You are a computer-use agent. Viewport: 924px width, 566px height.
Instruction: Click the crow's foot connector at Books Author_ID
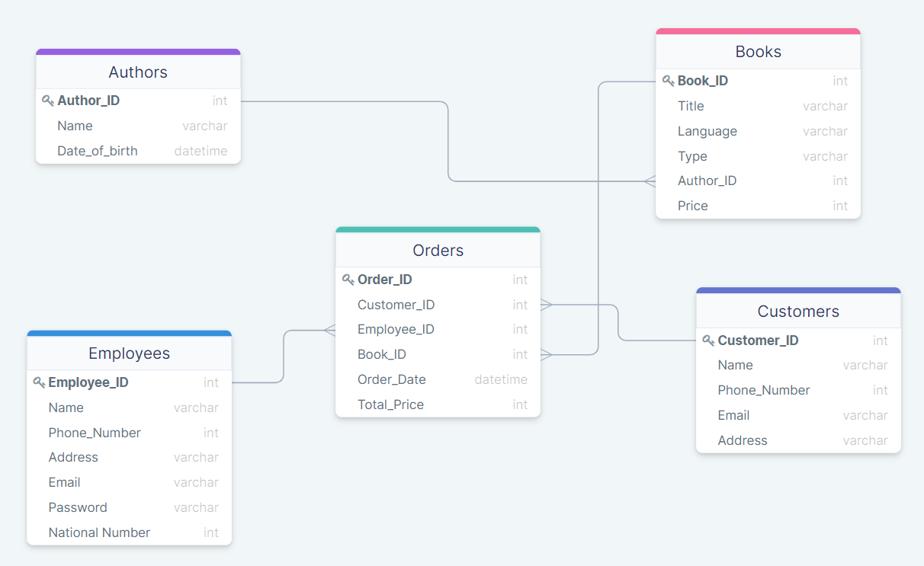tap(650, 181)
